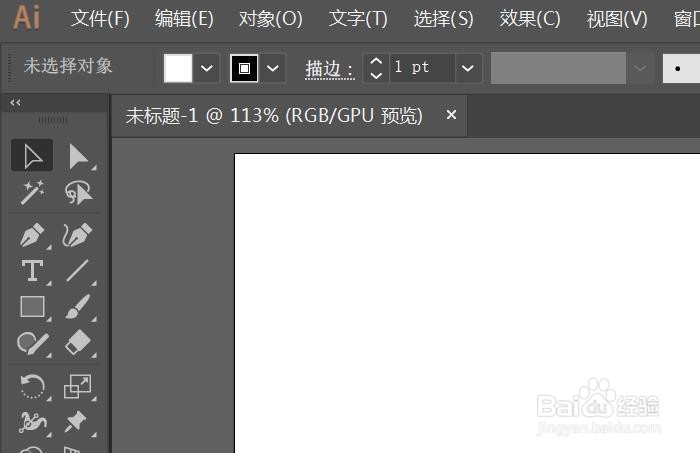This screenshot has width=700, height=453.
Task: Click the black stroke color swatch
Action: 244,68
